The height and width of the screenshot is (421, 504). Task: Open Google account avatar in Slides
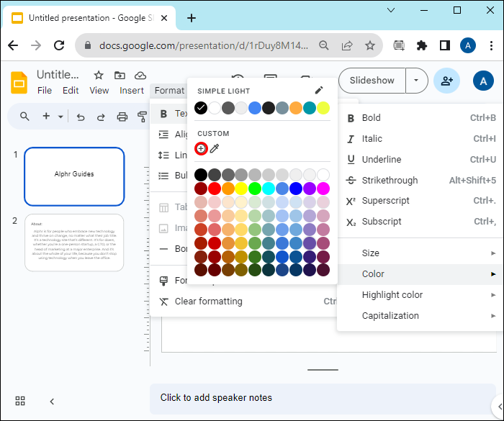483,81
